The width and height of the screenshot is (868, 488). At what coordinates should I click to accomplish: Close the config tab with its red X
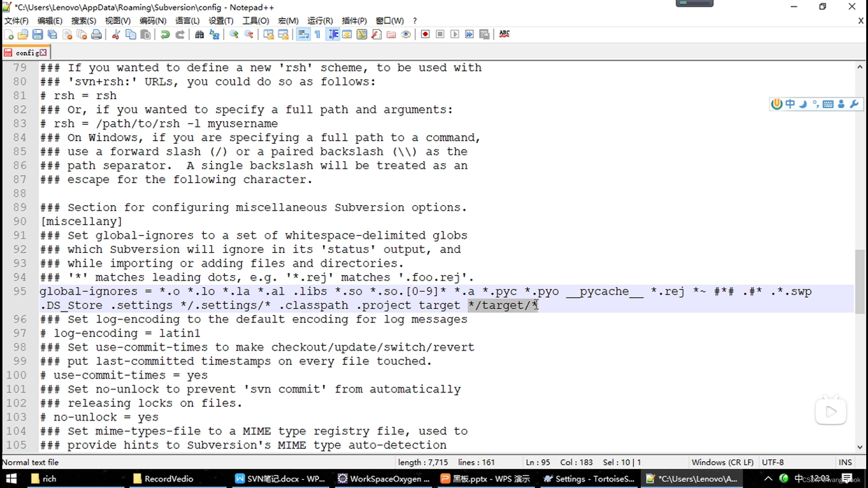pos(43,52)
